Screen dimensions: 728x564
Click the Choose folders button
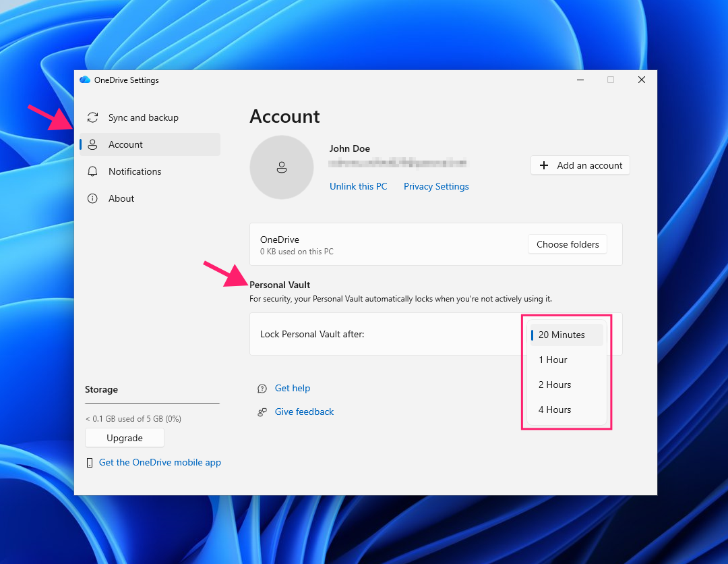568,244
